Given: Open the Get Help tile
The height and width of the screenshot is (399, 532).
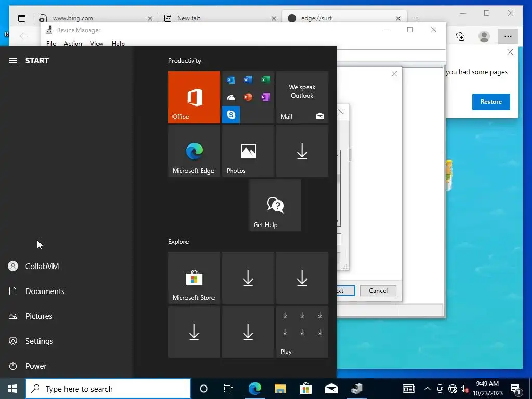Looking at the screenshot, I should point(275,205).
